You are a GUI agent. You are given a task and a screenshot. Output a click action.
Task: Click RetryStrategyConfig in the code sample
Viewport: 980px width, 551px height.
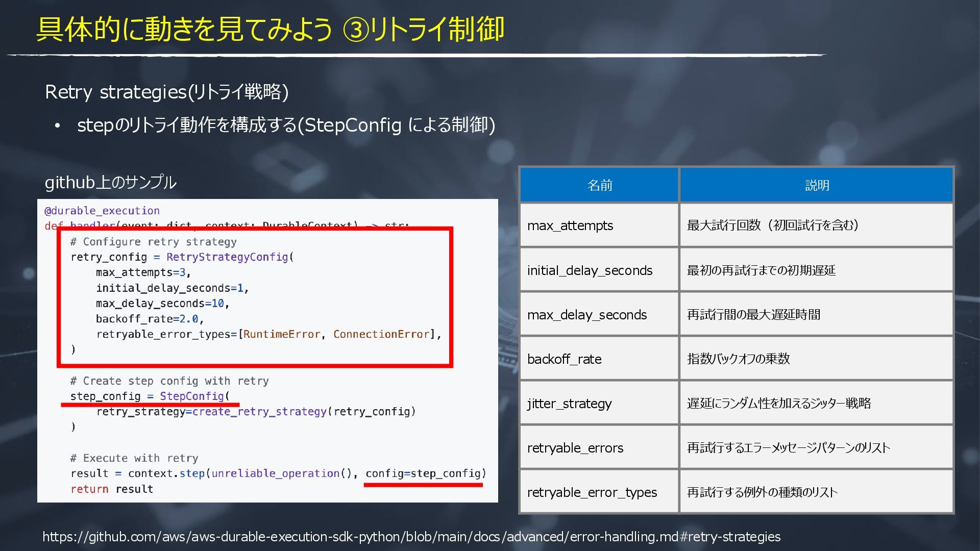tap(227, 257)
